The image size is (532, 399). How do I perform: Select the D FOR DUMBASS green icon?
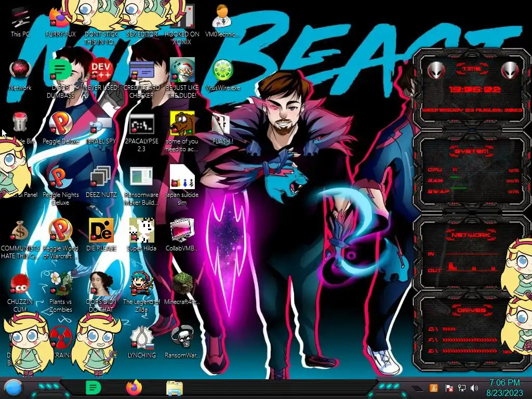(x=60, y=79)
